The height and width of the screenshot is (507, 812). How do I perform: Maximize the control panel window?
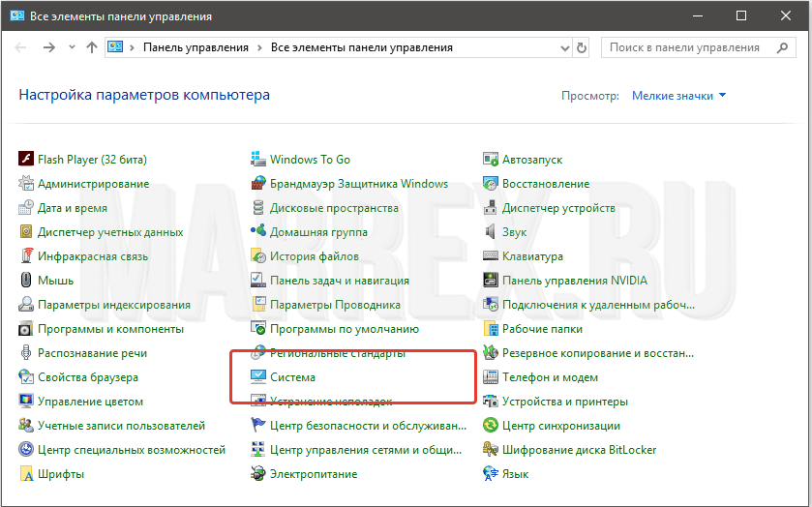[x=741, y=15]
